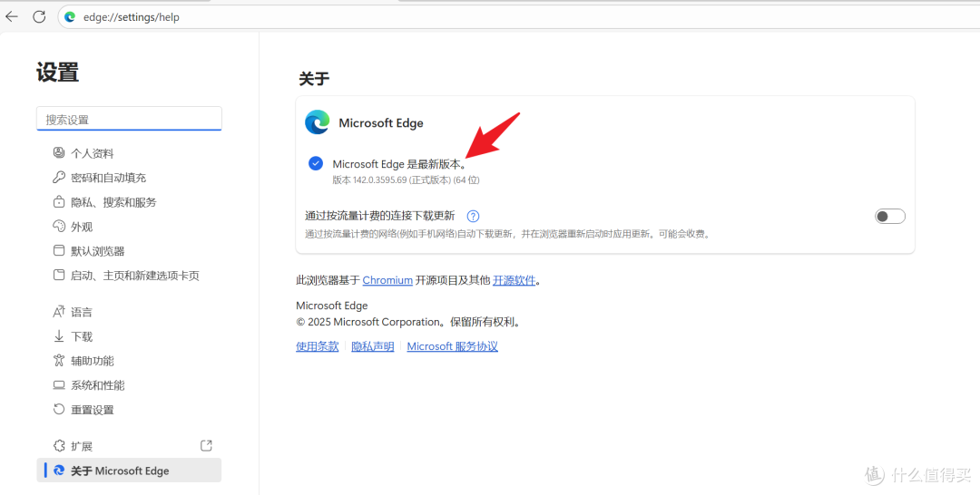Click the puzzle icon for 扩展
The width and height of the screenshot is (980, 495).
pyautogui.click(x=59, y=446)
